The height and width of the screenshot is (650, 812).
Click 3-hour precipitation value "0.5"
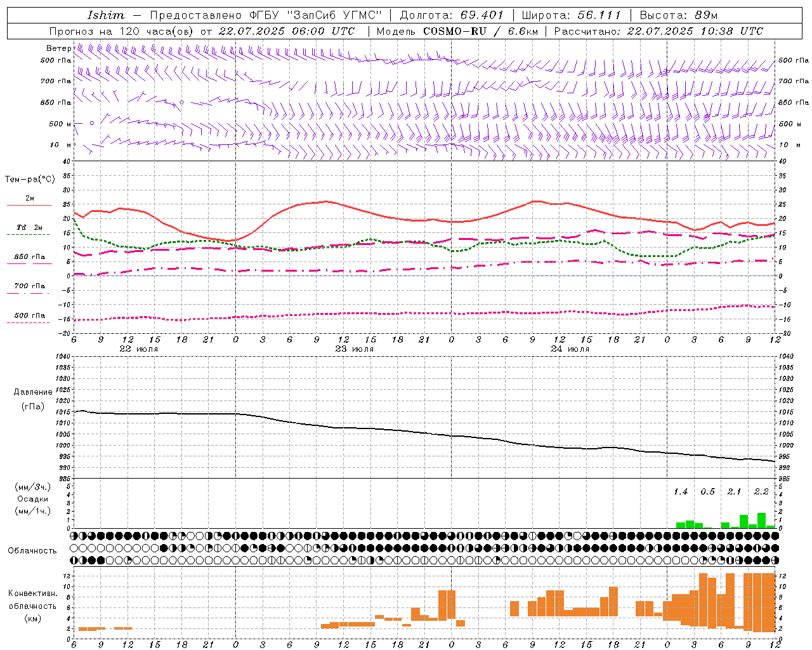pos(708,492)
